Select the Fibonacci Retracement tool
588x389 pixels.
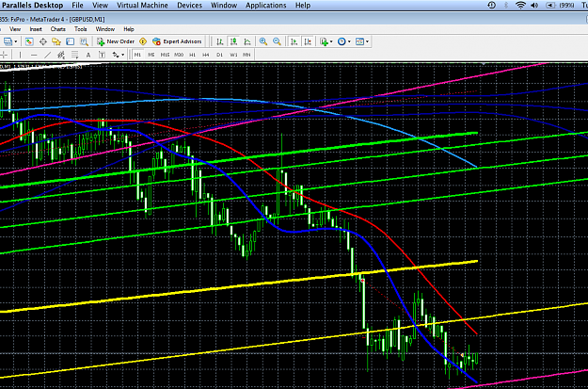(74, 55)
